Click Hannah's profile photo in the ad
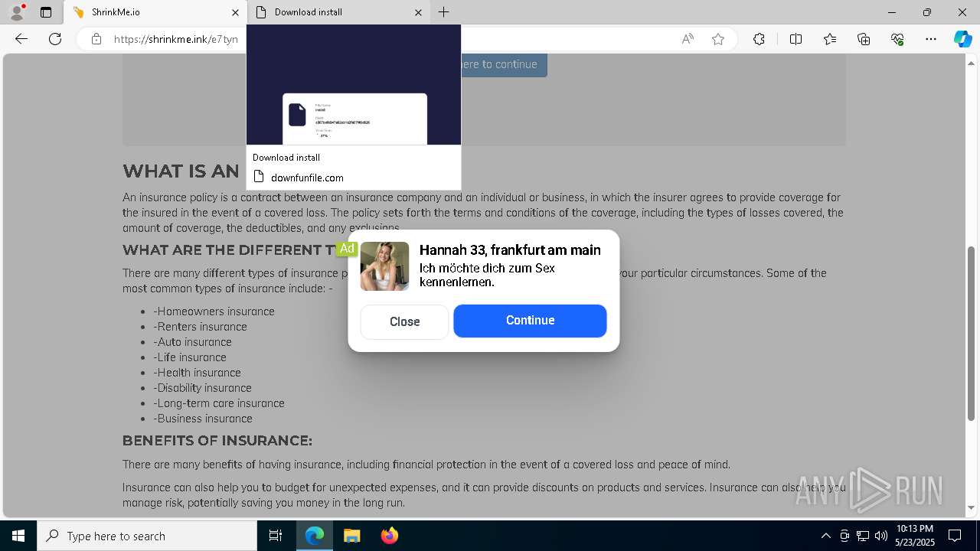 click(384, 266)
